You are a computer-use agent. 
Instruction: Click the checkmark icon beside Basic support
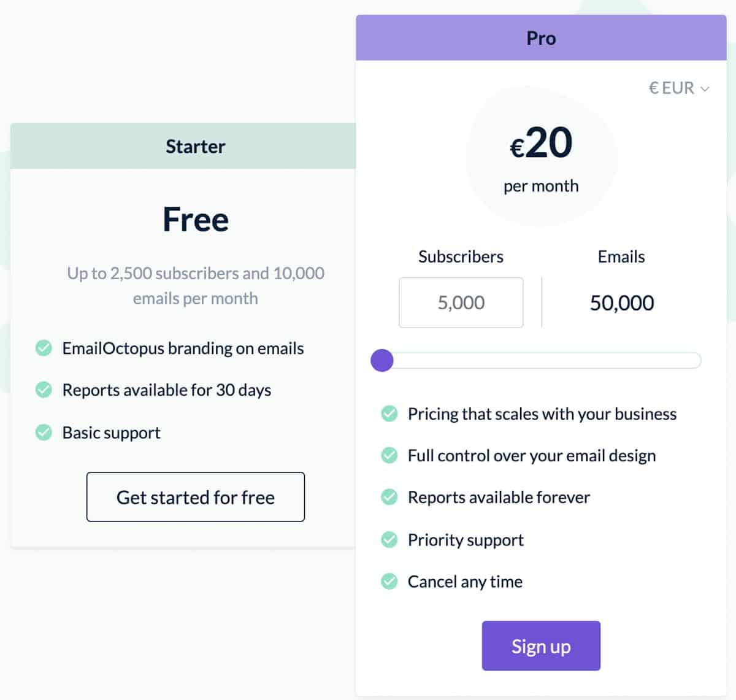pos(44,433)
